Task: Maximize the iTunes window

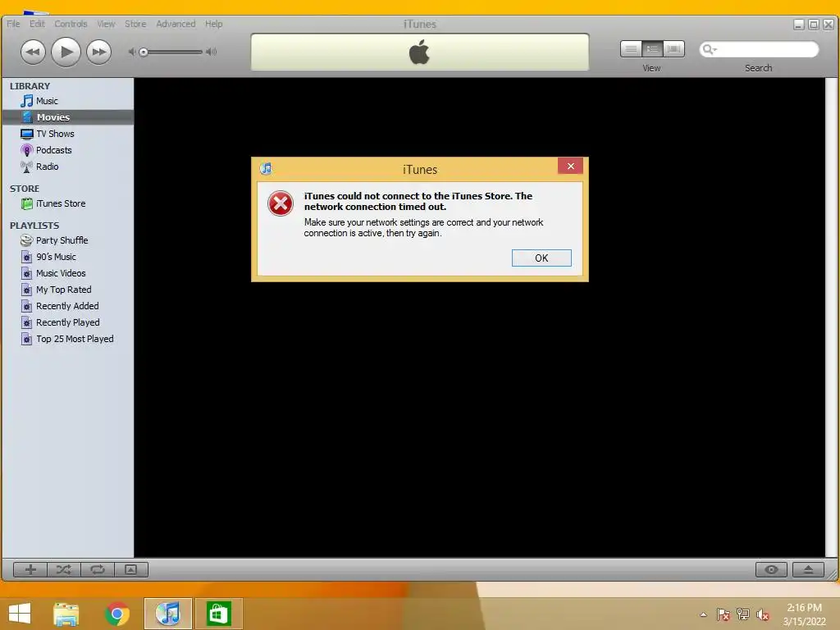Action: (813, 25)
